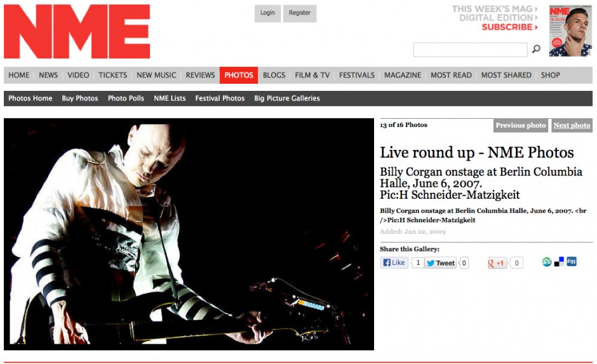Open the Photos tab in navigation

(239, 75)
